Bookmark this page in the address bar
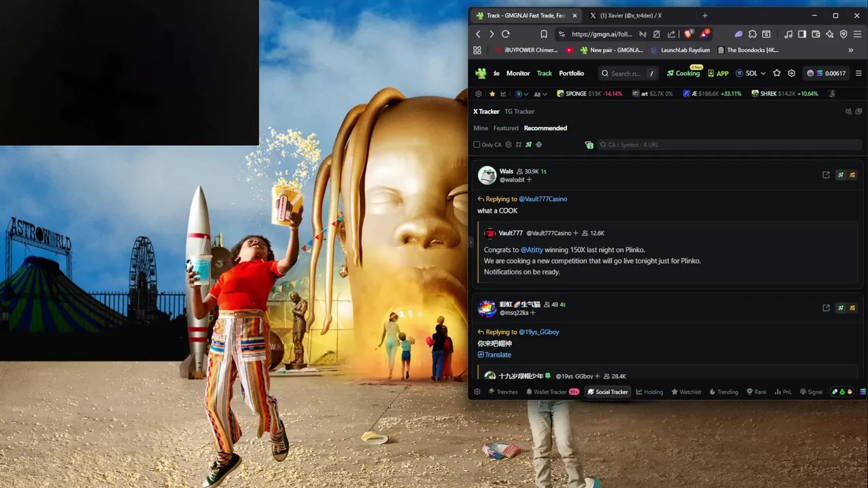Viewport: 868px width, 488px height. [x=544, y=34]
